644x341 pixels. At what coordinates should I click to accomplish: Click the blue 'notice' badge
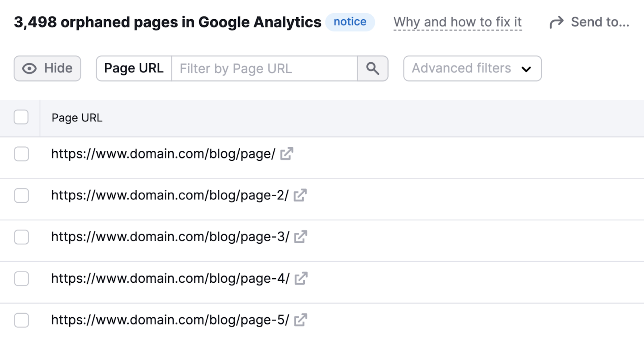pyautogui.click(x=350, y=22)
